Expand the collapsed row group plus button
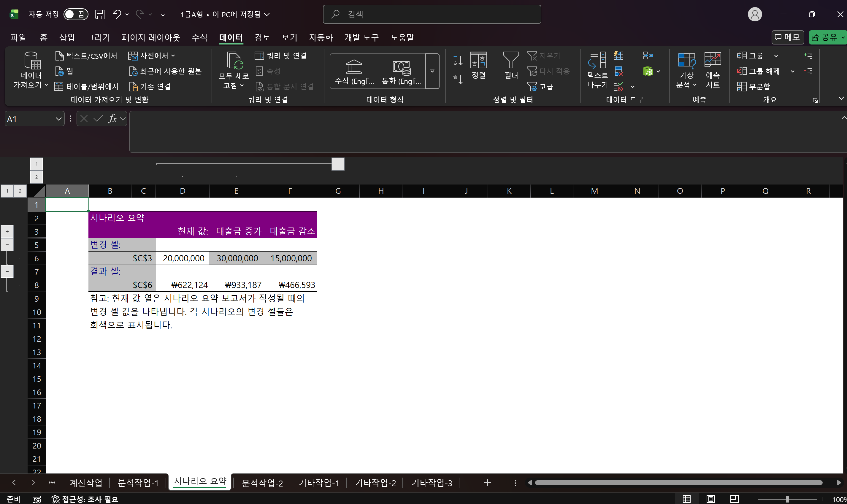The height and width of the screenshot is (504, 847). point(7,232)
